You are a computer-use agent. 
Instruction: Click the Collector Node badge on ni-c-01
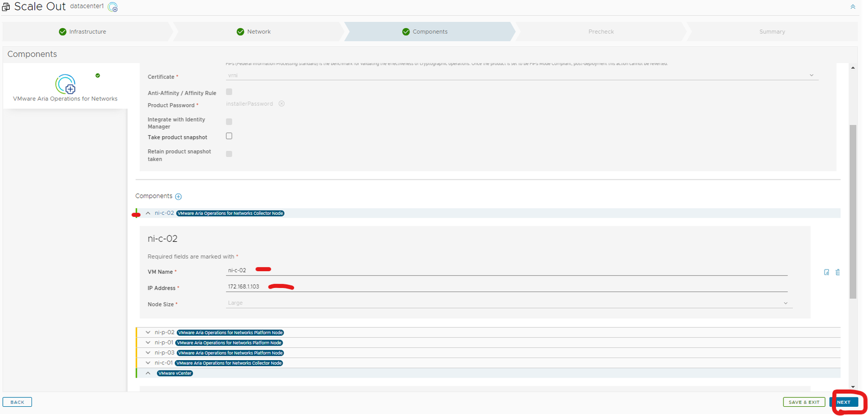click(229, 363)
